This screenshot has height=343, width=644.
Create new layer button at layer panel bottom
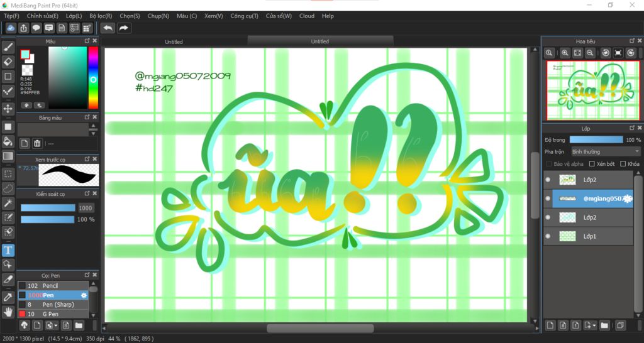(x=550, y=325)
